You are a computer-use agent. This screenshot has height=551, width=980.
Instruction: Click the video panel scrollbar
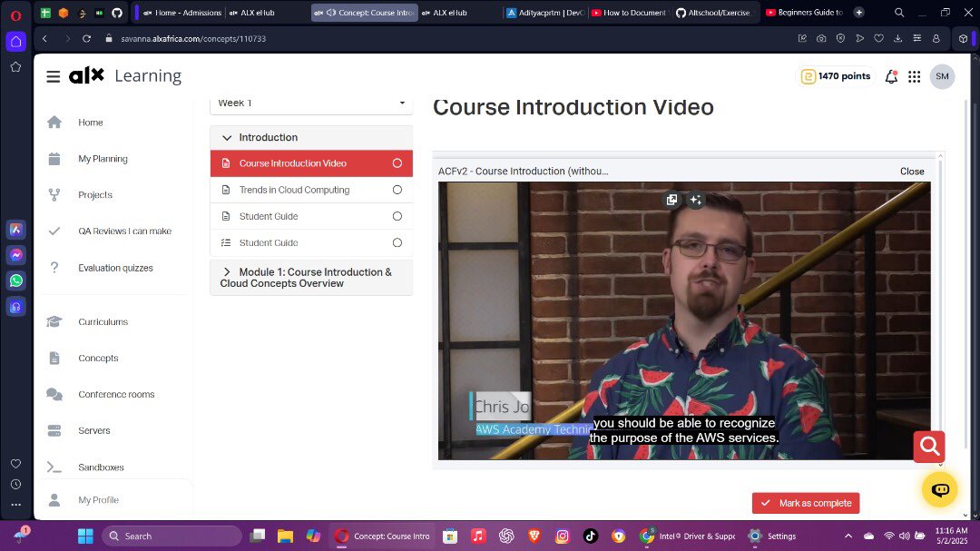tap(940, 310)
